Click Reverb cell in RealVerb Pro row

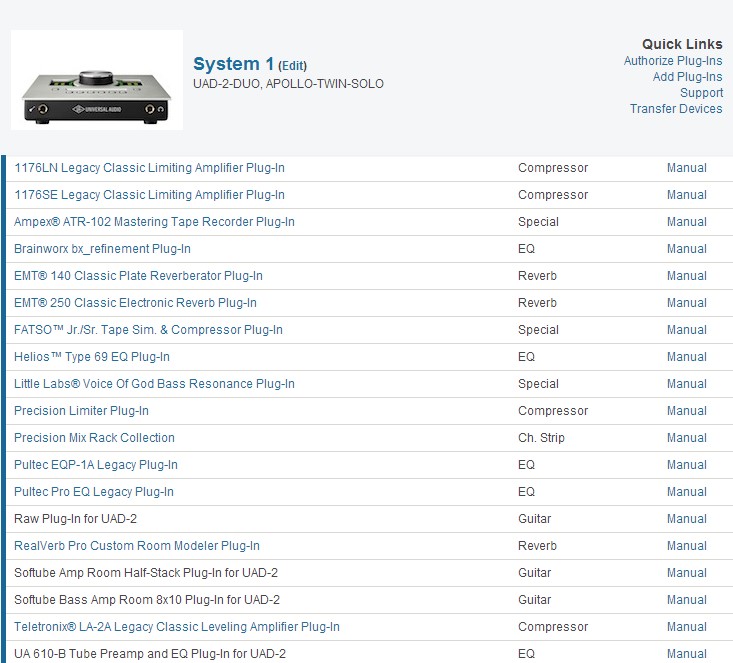pyautogui.click(x=538, y=546)
